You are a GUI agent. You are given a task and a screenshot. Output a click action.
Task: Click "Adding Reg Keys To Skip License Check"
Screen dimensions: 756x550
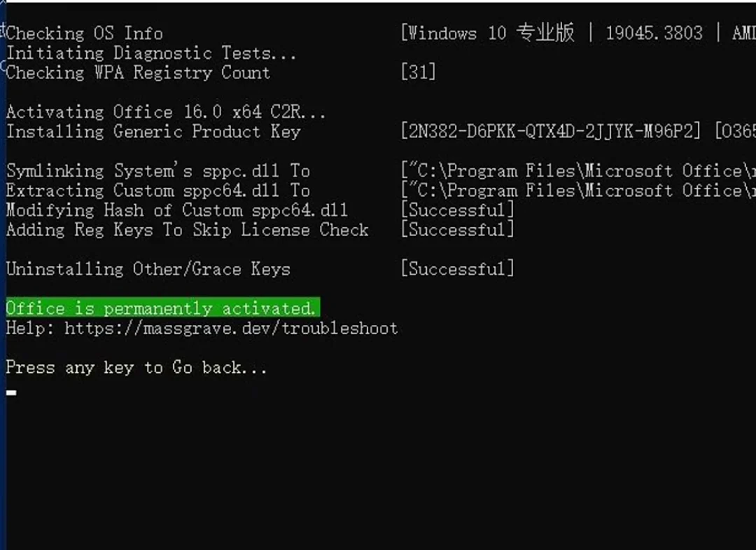188,230
